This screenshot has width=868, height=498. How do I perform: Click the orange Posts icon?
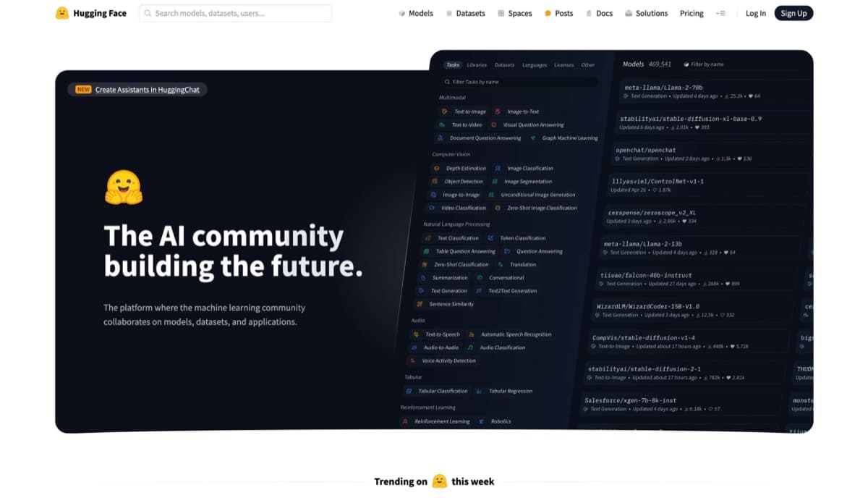pyautogui.click(x=548, y=14)
